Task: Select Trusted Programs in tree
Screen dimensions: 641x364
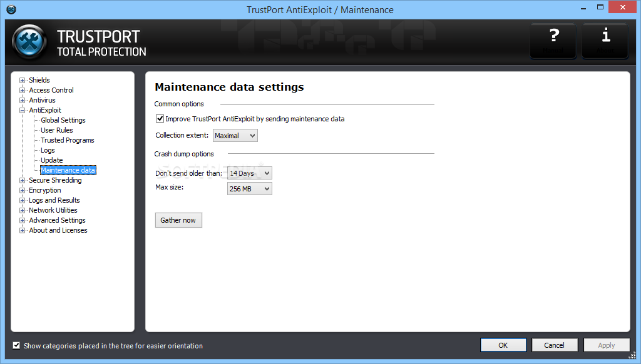Action: tap(68, 140)
